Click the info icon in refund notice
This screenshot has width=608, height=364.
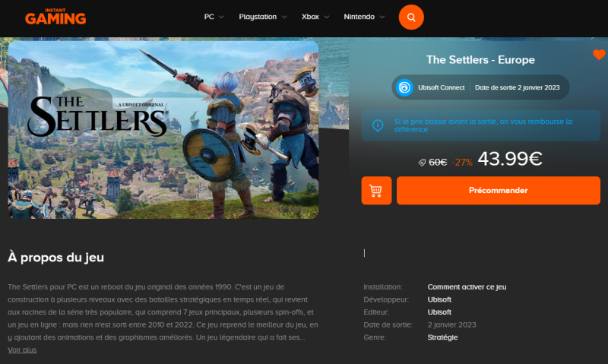coord(378,125)
